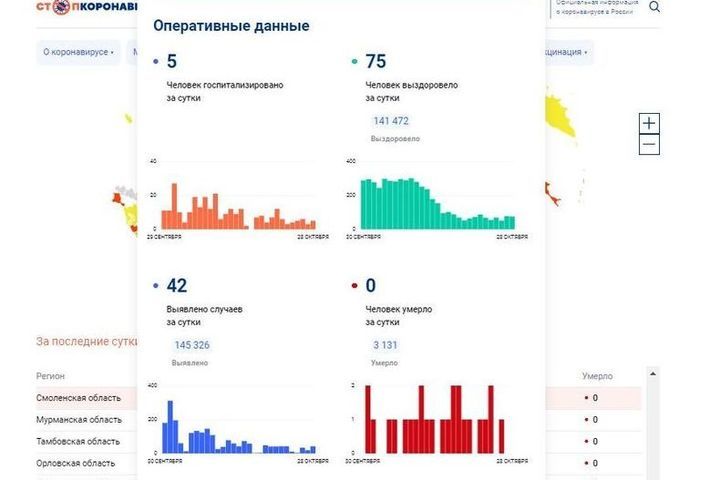Select the Тамбовская область row
Screen dimensions: 720x480
click(x=78, y=441)
